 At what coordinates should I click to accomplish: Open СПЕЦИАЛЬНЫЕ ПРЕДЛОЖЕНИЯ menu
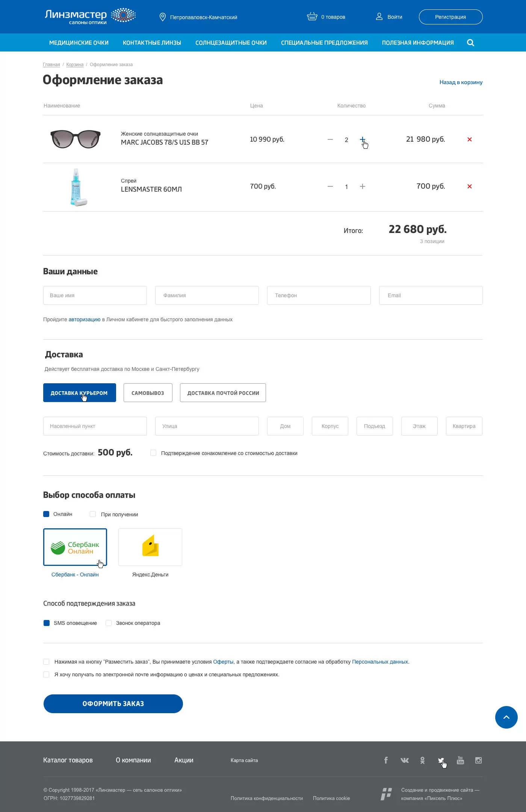(x=324, y=43)
